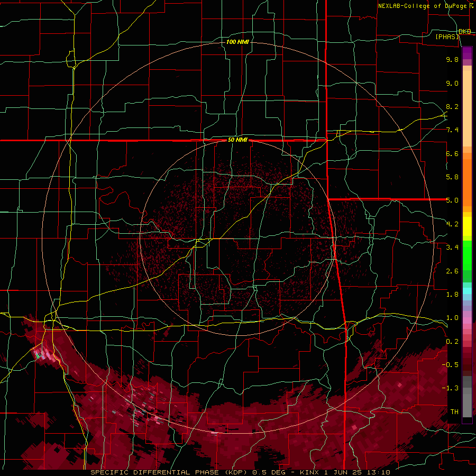Click the 2.6 scale value
476x476 pixels.
452,271
